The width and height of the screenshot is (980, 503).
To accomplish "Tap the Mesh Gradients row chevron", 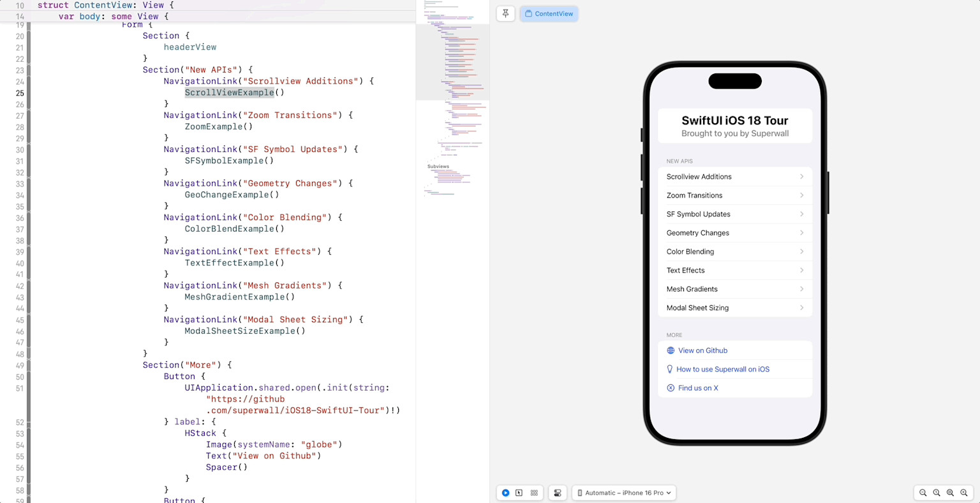I will (802, 289).
